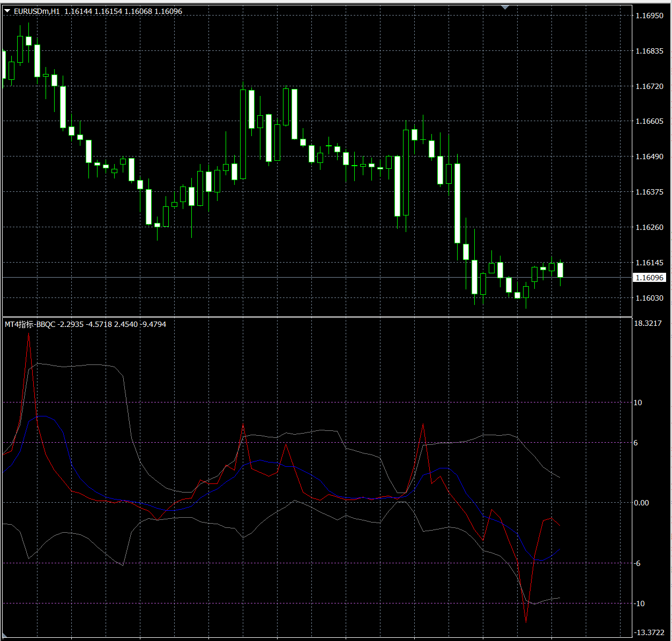
Task: Click the 18.3217 indicator scale maximum label
Action: point(647,323)
